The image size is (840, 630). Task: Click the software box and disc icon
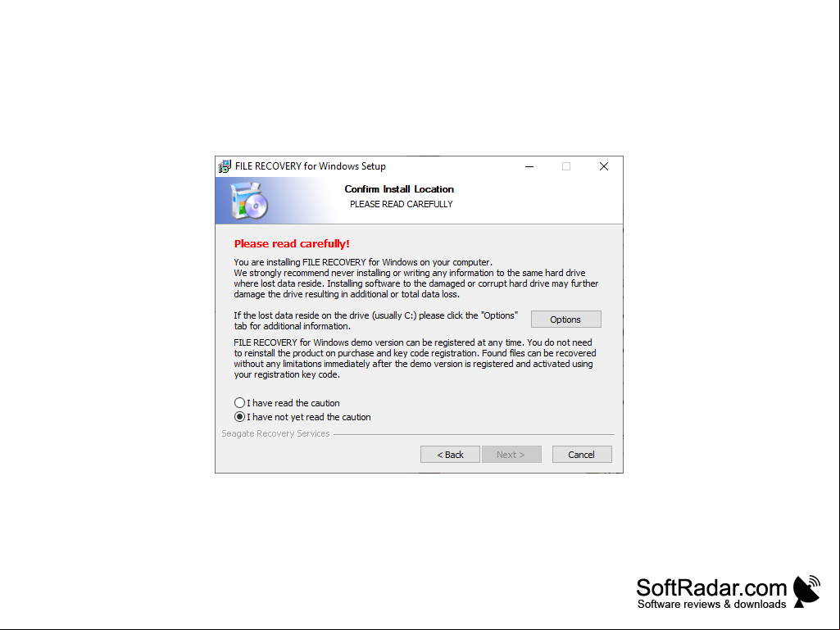click(249, 201)
